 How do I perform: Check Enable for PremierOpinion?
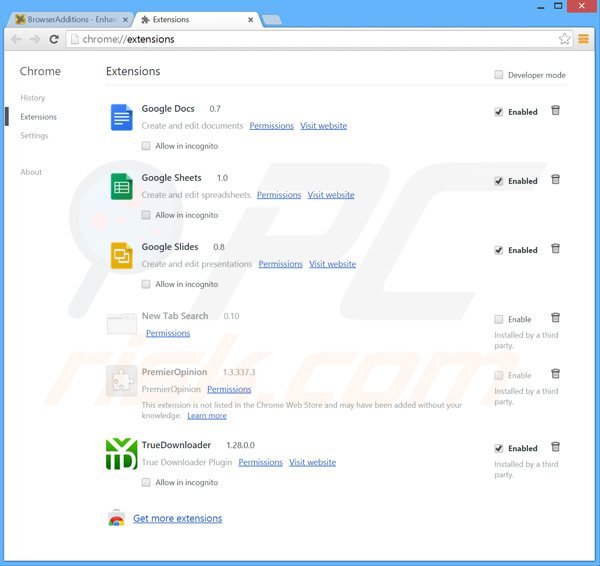tap(499, 375)
